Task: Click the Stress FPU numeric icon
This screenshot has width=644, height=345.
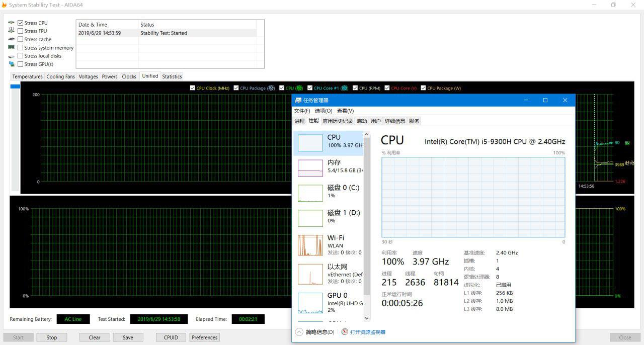Action: pyautogui.click(x=11, y=31)
